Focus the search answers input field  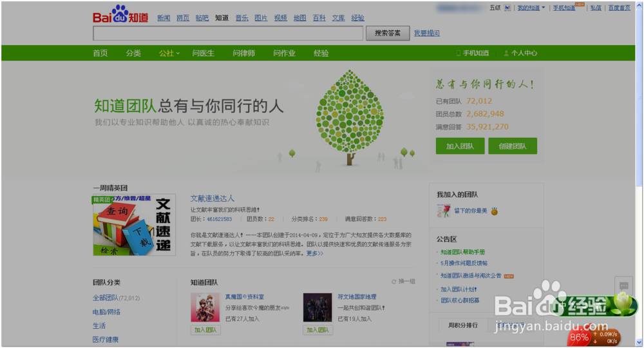(x=228, y=34)
